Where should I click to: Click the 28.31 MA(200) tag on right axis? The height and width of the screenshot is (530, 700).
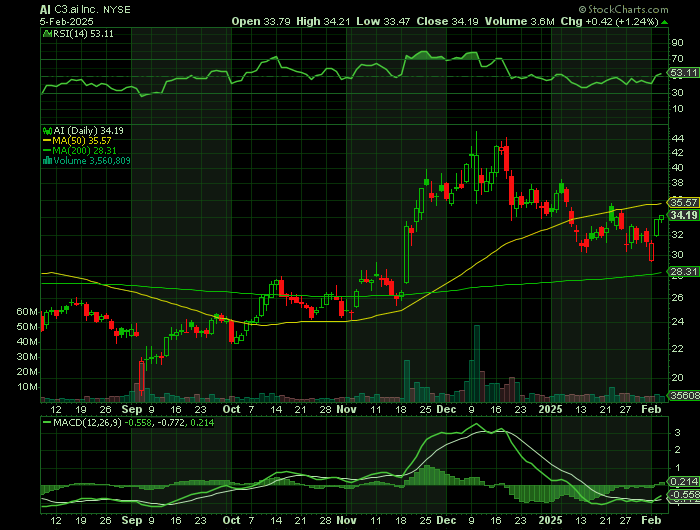click(x=683, y=271)
